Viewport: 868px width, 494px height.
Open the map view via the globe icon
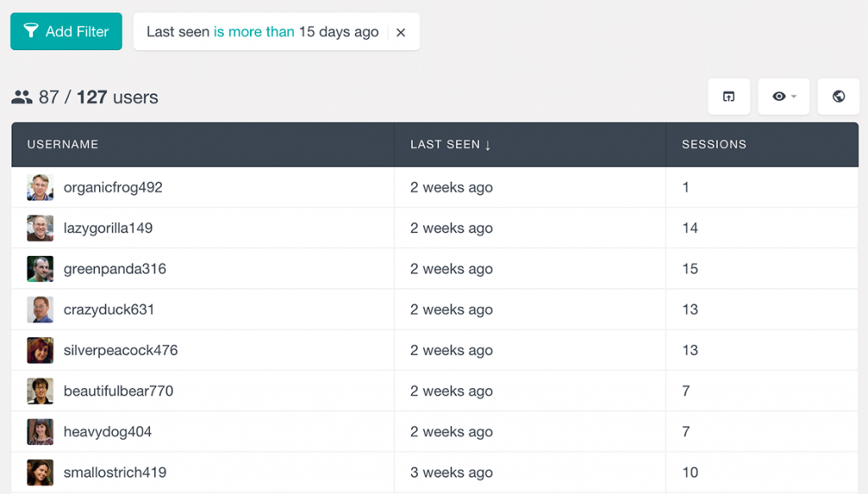(837, 96)
